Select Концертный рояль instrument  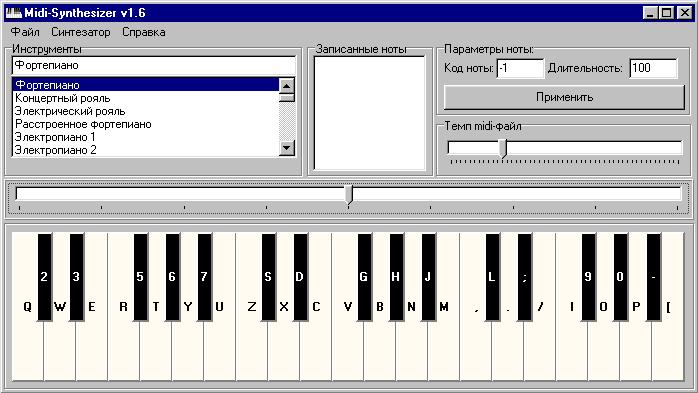point(146,98)
